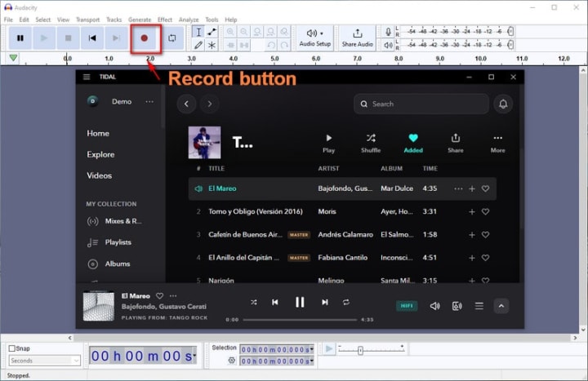This screenshot has width=588, height=381.
Task: Open the Effect menu
Action: [165, 20]
